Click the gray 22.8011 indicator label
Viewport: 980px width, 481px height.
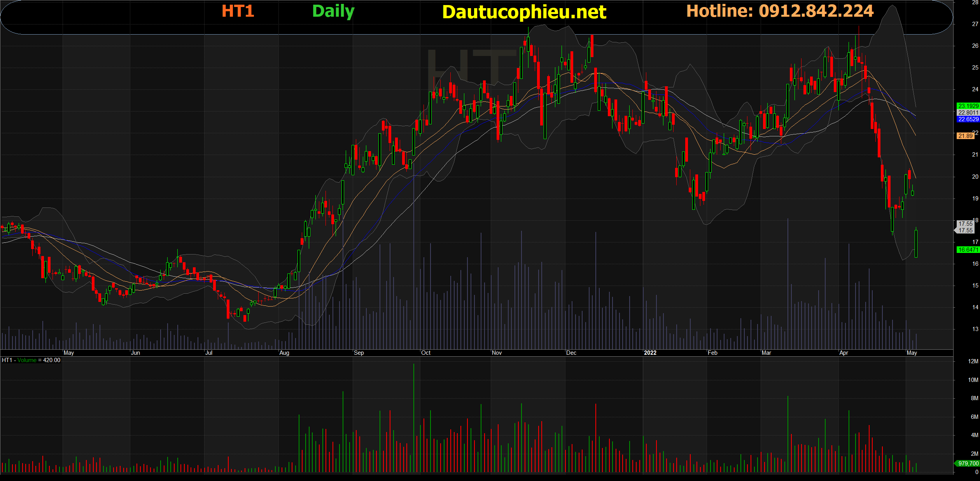pos(968,113)
